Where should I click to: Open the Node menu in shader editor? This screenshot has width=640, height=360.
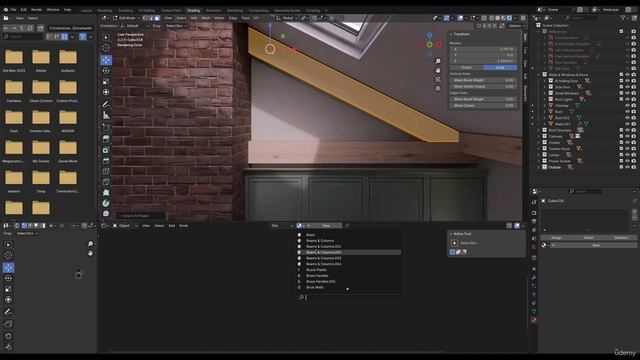(x=184, y=226)
